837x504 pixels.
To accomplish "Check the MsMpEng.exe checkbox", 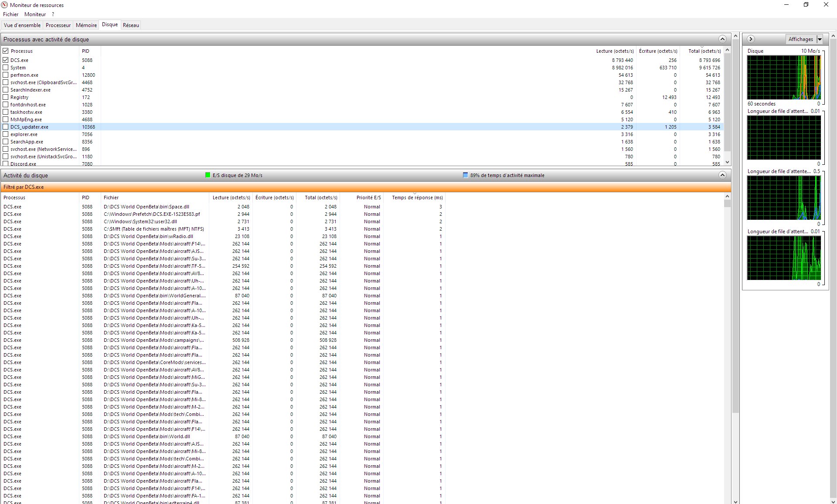I will 6,119.
